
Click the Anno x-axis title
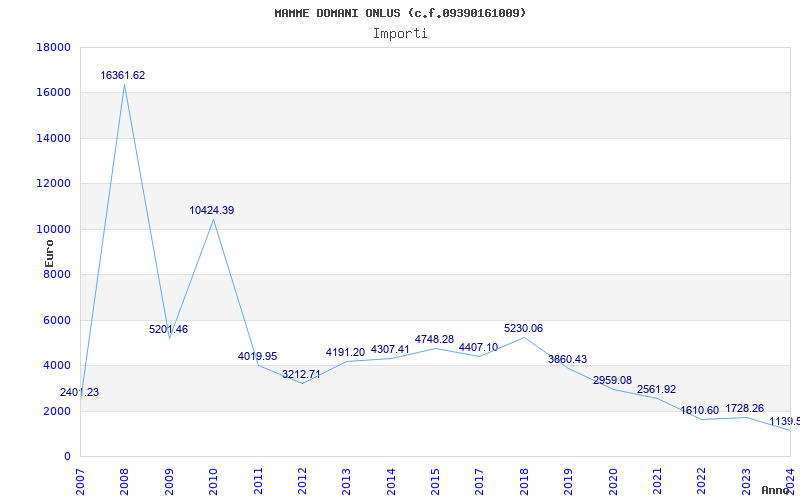click(776, 490)
